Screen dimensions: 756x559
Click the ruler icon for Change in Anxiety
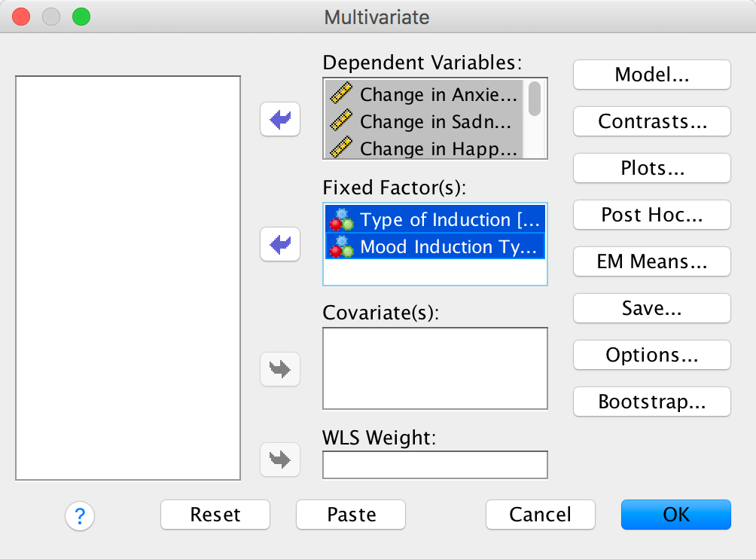coord(342,94)
